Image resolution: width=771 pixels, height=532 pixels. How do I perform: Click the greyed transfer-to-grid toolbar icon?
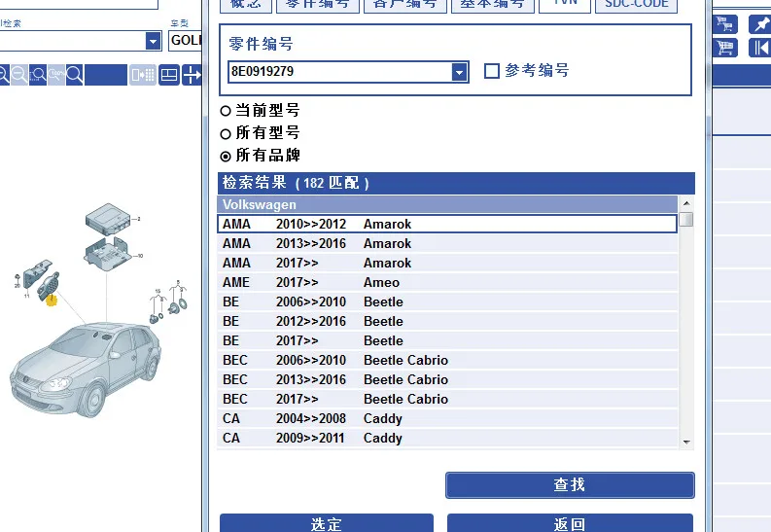[143, 75]
